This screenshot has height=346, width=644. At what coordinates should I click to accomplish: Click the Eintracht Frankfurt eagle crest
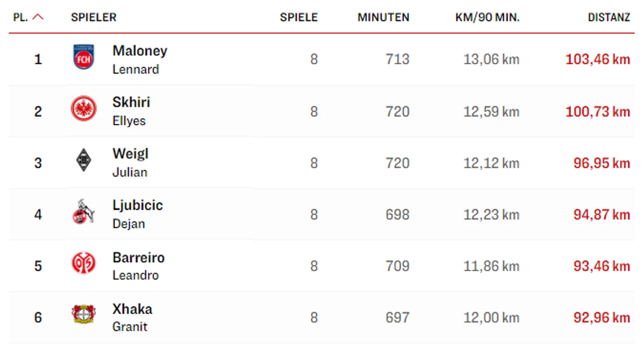(x=83, y=108)
